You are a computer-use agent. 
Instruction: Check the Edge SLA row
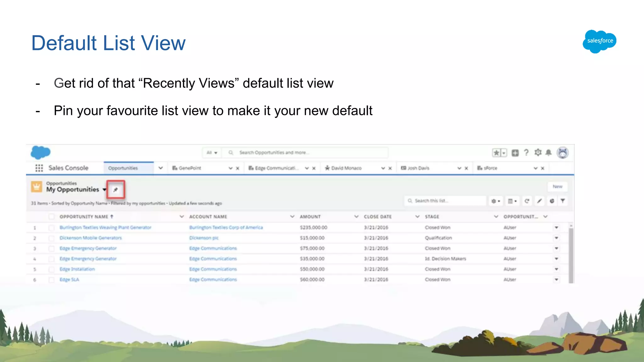(51, 280)
